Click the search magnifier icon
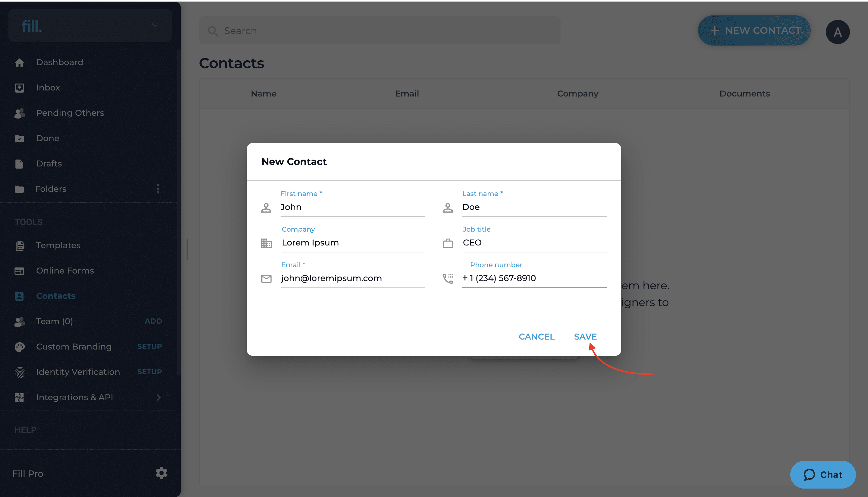The width and height of the screenshot is (868, 497). (x=213, y=31)
